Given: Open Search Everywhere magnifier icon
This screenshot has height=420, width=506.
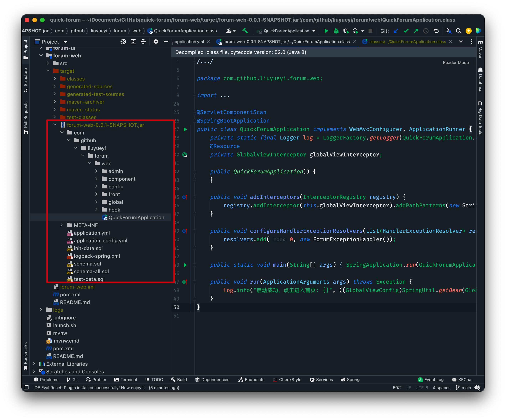Looking at the screenshot, I should (x=458, y=31).
